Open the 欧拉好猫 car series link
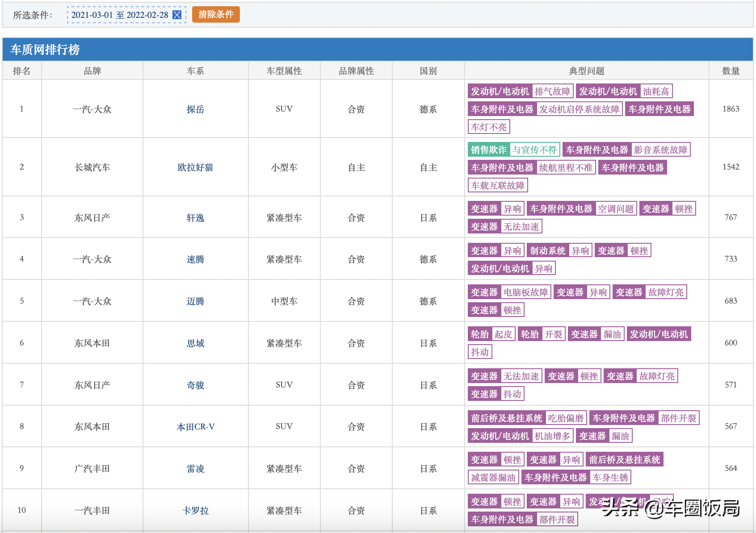The height and width of the screenshot is (533, 756). click(x=195, y=167)
